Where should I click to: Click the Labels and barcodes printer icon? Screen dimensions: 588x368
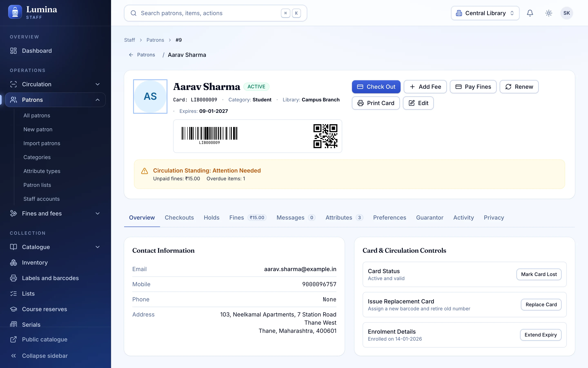pos(13,278)
